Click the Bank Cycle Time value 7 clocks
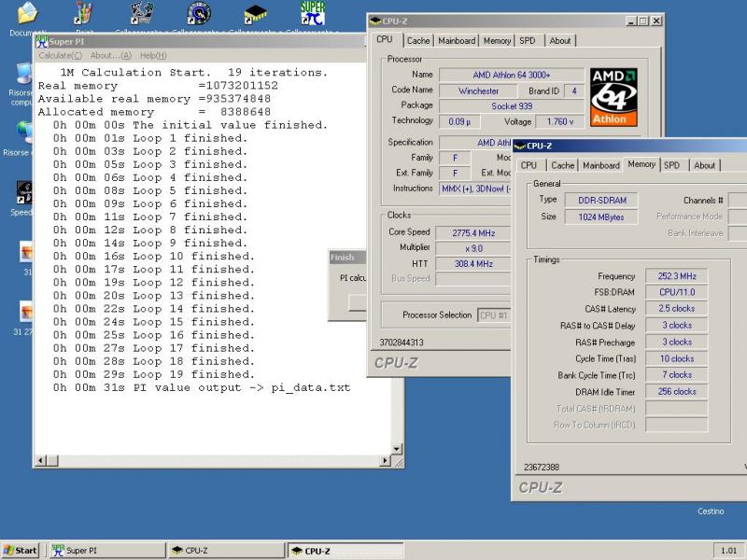The width and height of the screenshot is (747, 560). tap(676, 375)
